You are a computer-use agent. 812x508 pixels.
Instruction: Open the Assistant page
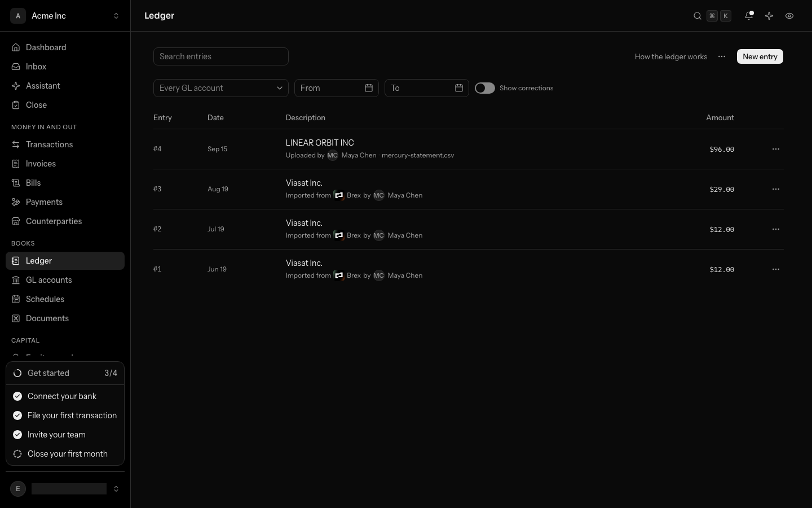point(65,86)
